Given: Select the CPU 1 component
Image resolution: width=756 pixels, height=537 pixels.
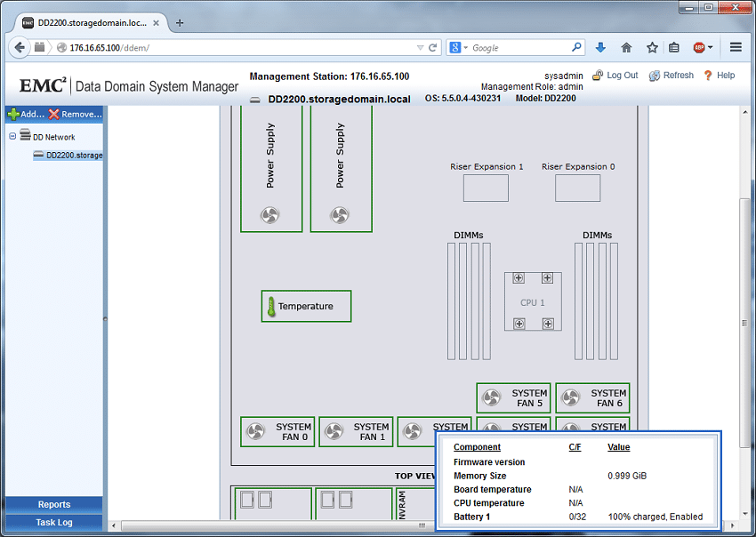Looking at the screenshot, I should [533, 301].
